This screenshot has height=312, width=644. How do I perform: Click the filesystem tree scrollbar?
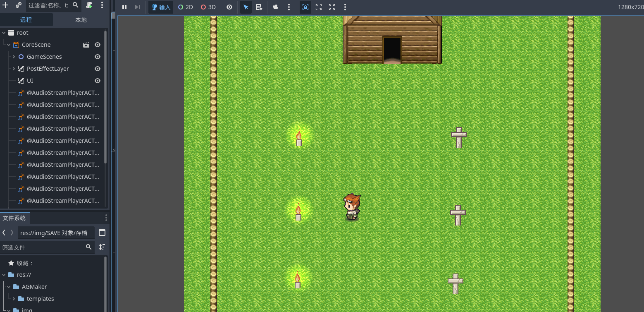point(105,284)
